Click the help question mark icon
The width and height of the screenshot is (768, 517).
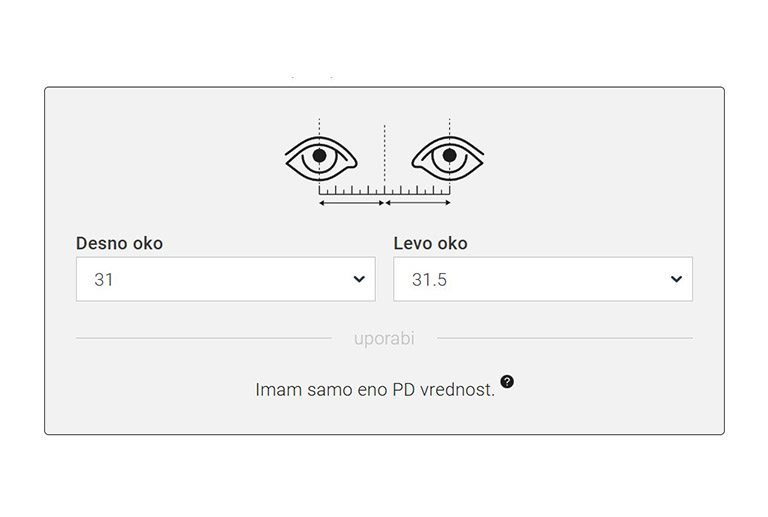(507, 382)
